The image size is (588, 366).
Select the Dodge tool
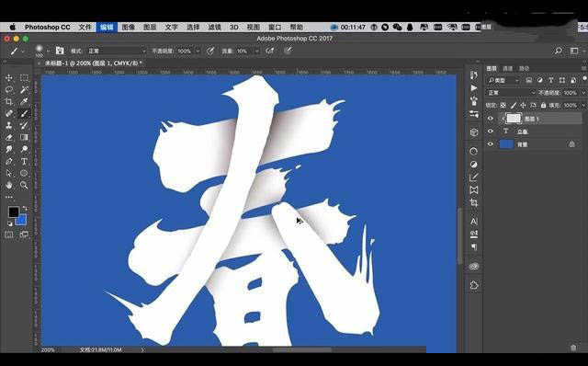24,149
